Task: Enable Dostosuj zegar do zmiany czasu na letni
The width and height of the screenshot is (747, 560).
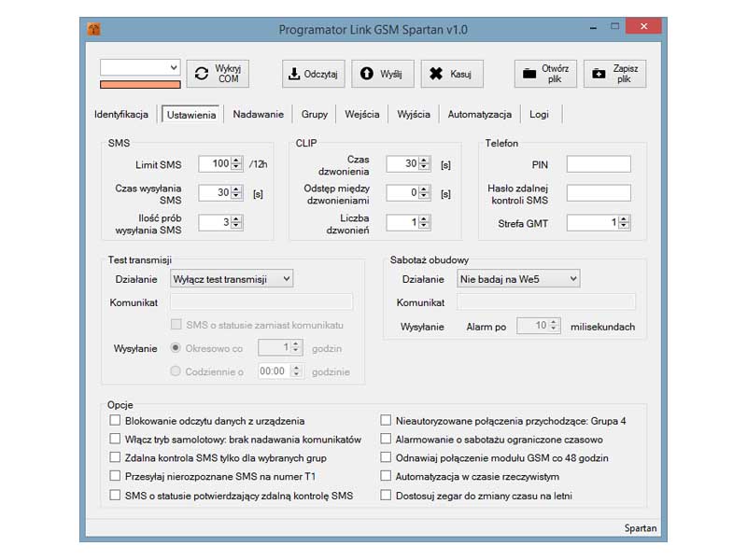Action: coord(386,496)
